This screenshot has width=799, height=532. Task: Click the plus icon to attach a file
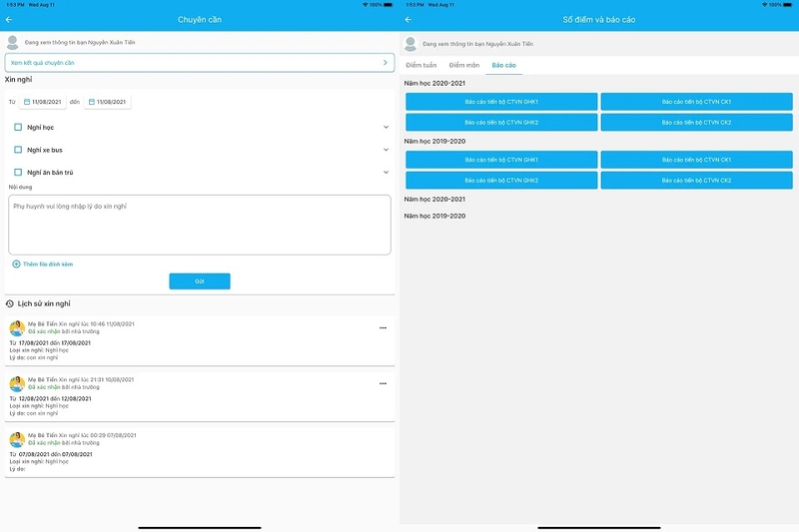16,264
